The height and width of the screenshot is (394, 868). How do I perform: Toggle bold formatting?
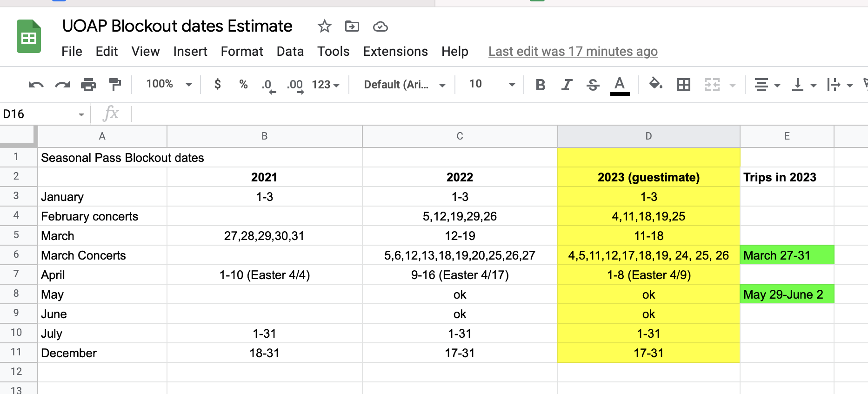coord(540,85)
